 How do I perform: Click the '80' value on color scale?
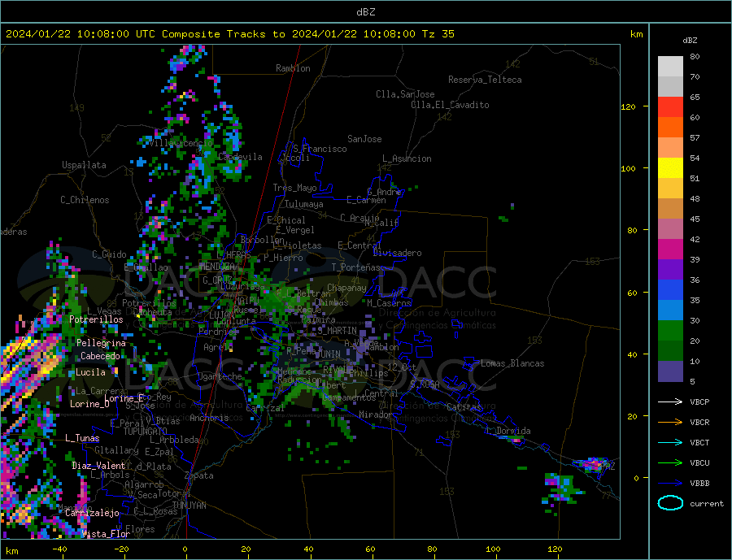tap(695, 56)
